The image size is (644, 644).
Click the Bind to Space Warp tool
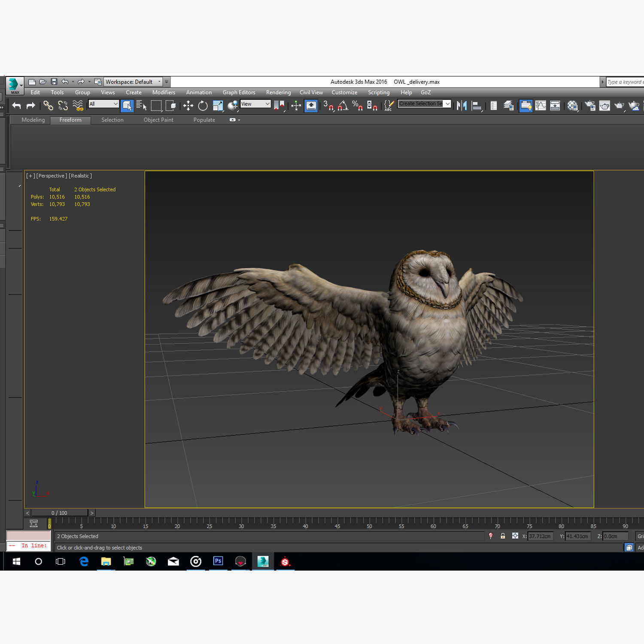(x=78, y=106)
